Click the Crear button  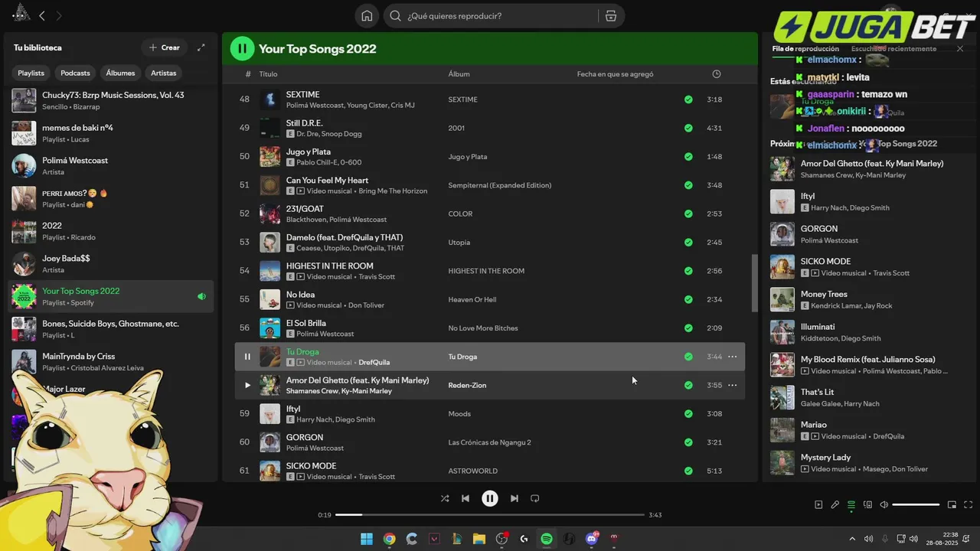[x=164, y=47]
